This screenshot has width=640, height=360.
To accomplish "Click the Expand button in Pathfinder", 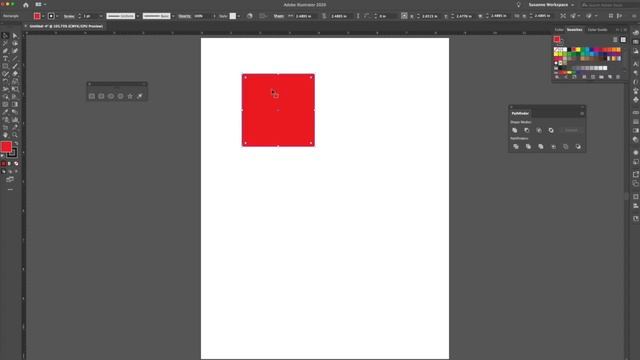I will [x=571, y=130].
